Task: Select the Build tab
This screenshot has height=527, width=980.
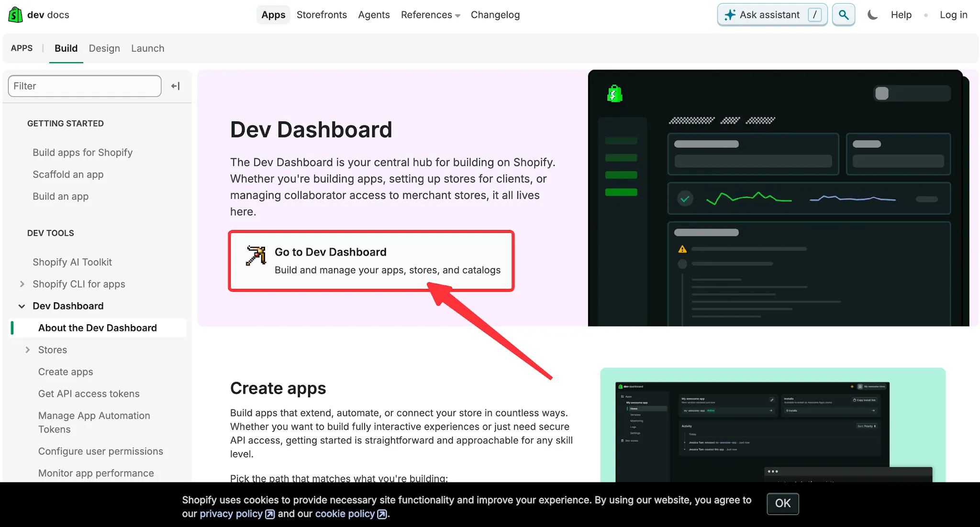Action: (x=66, y=48)
